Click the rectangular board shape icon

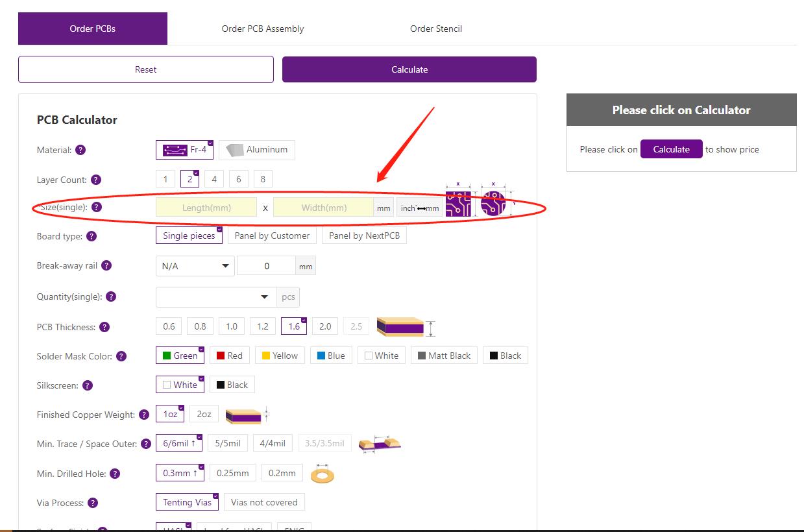[x=458, y=203]
